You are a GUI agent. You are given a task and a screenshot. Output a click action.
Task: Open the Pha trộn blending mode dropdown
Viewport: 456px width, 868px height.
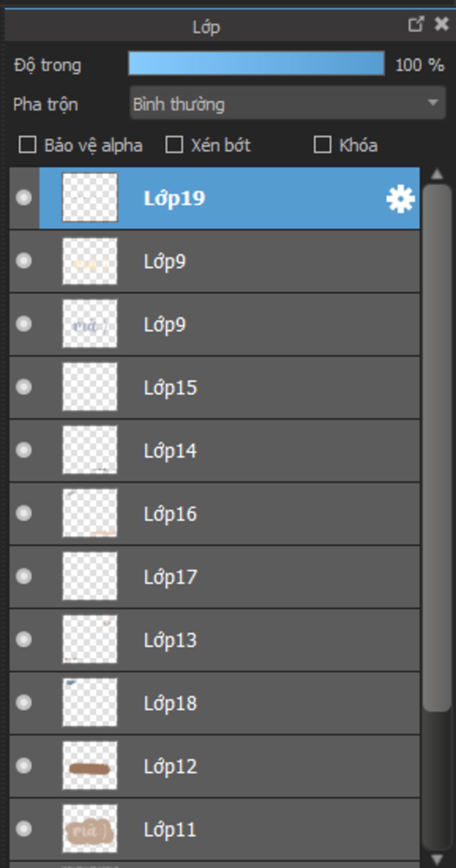pos(288,103)
